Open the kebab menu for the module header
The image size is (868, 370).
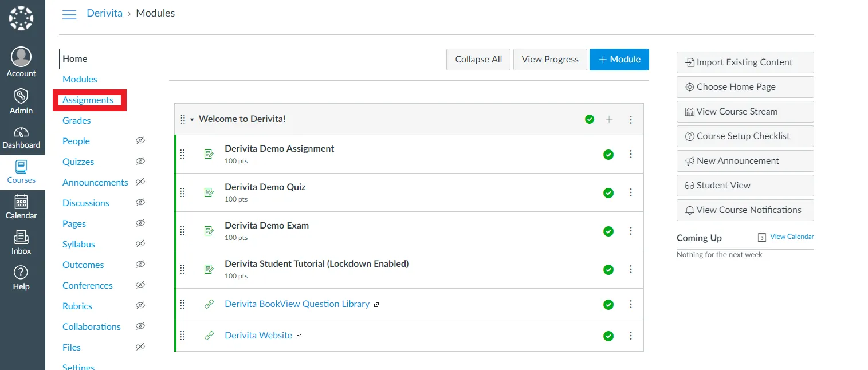(631, 119)
